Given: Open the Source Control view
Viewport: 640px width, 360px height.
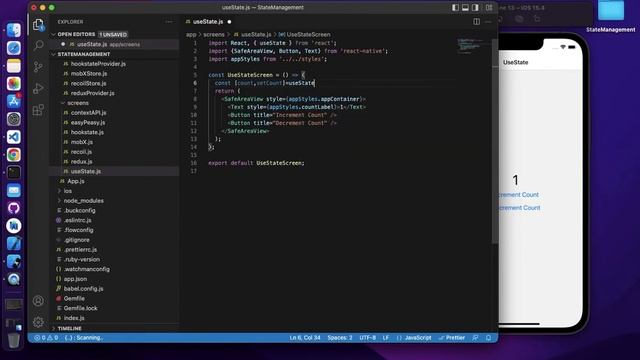Looking at the screenshot, I should 38,67.
